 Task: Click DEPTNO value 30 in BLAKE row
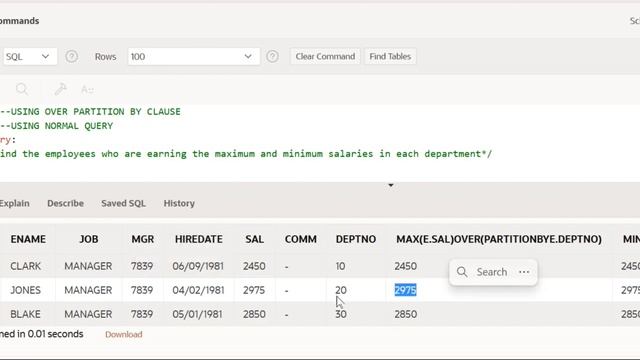341,314
